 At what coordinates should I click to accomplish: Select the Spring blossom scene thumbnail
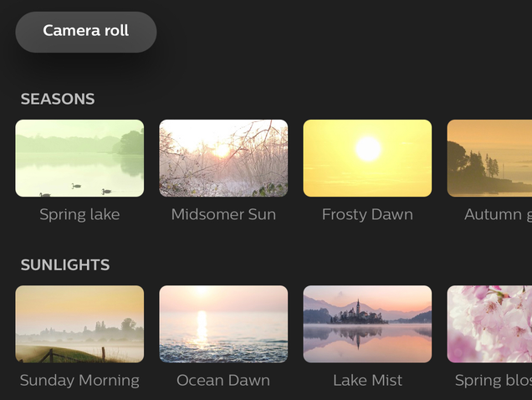tap(489, 324)
